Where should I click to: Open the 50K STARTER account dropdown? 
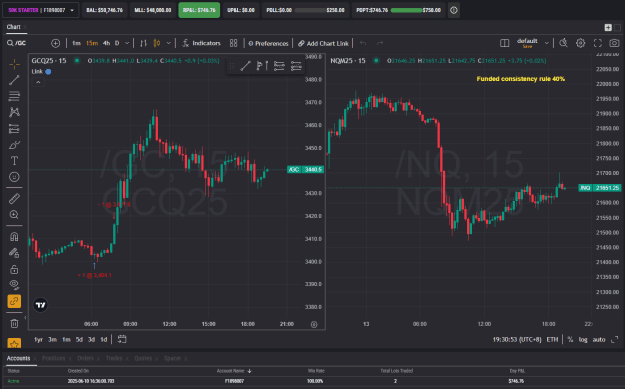pyautogui.click(x=41, y=10)
